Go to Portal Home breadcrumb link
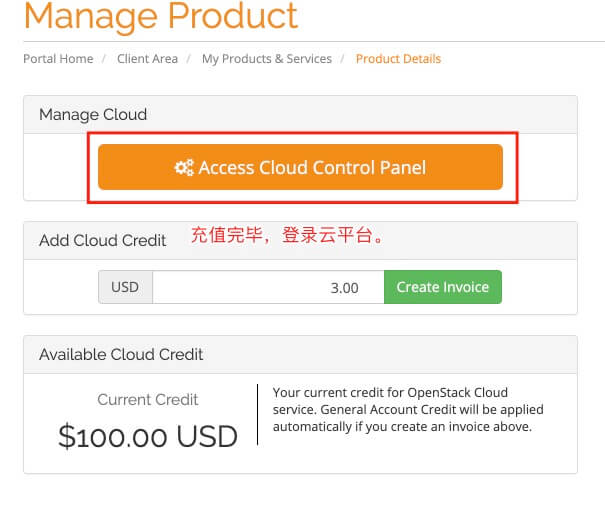 tap(58, 59)
